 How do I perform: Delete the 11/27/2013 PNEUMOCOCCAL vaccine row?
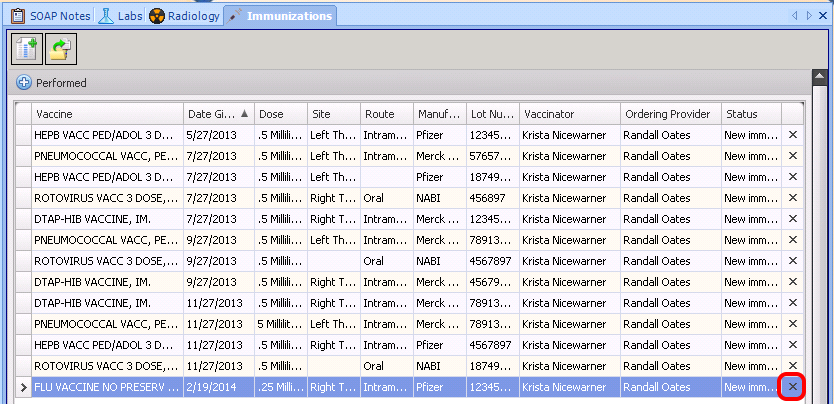click(793, 324)
